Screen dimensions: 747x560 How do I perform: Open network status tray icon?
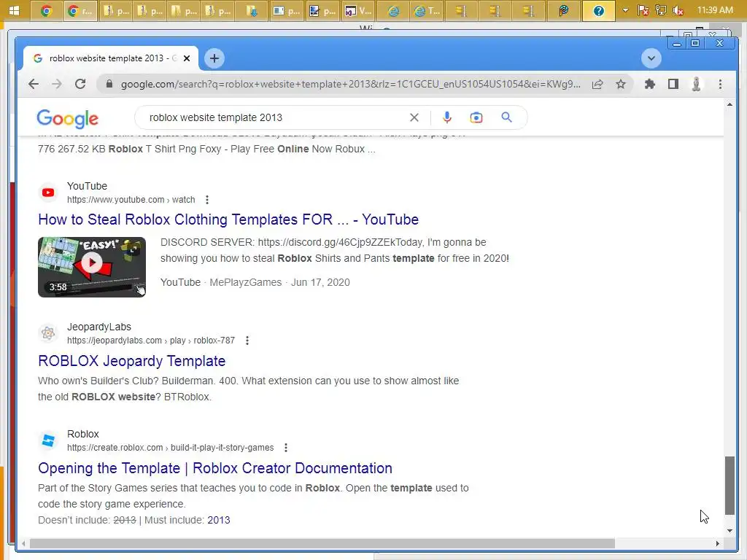click(661, 10)
